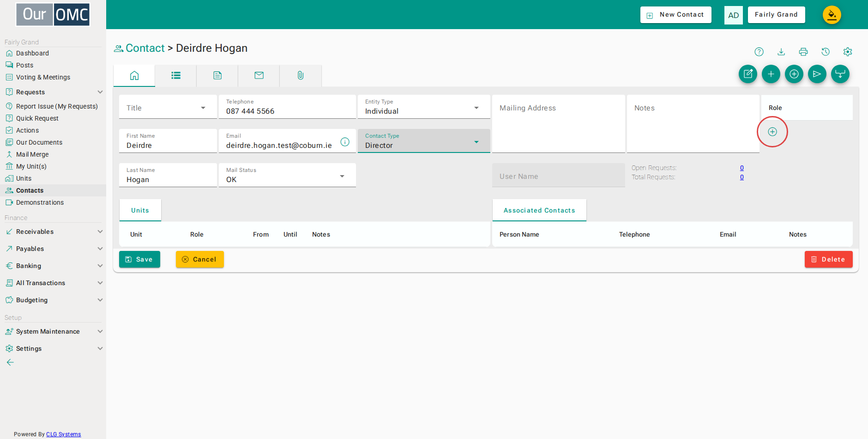Viewport: 868px width, 439px height.
Task: Click the green merge arrow round button
Action: (x=840, y=74)
